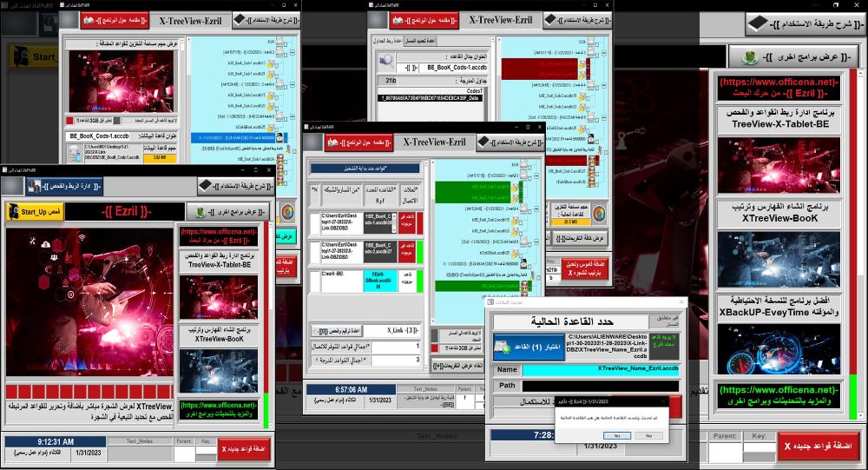
Task: Select TreeView-X-Tablet-BE thumbnail in bottom-left window
Action: tap(219, 296)
